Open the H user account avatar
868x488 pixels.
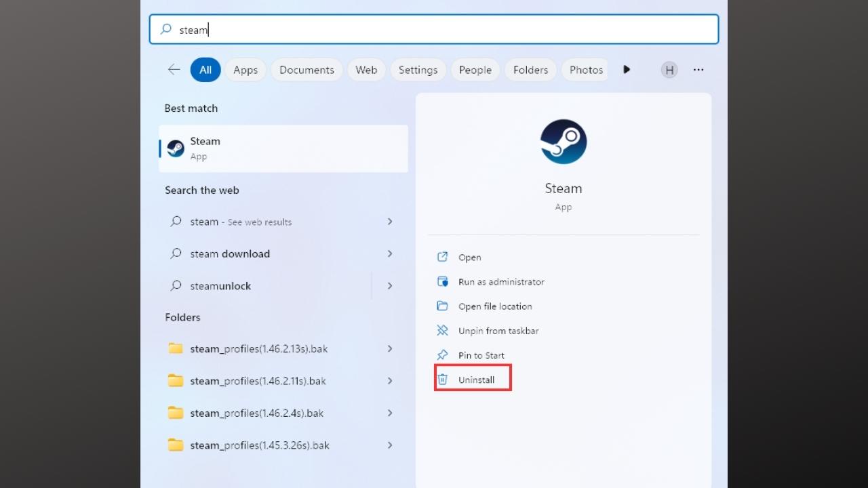click(669, 70)
